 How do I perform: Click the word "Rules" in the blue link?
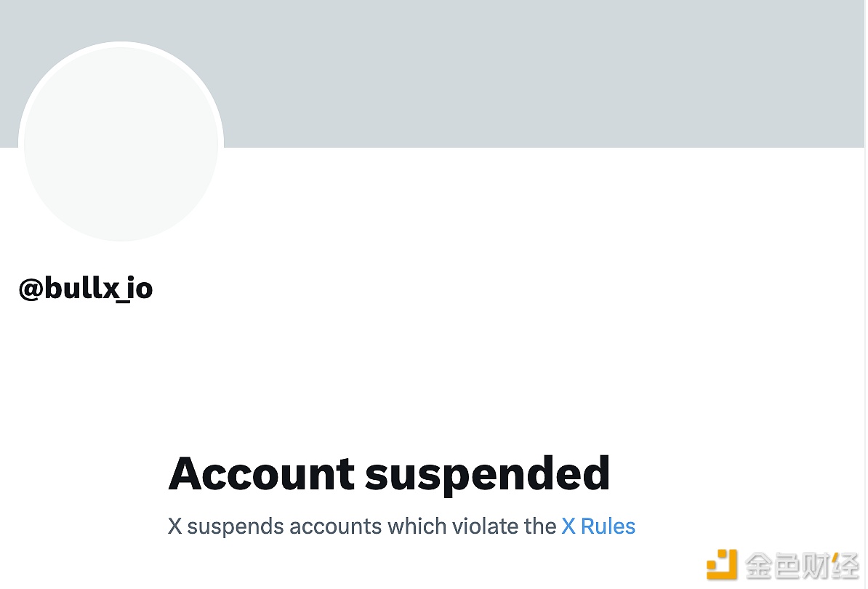608,526
